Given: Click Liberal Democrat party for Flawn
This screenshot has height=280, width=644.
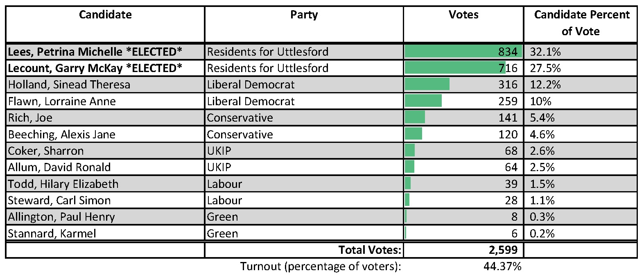Looking at the screenshot, I should (251, 102).
